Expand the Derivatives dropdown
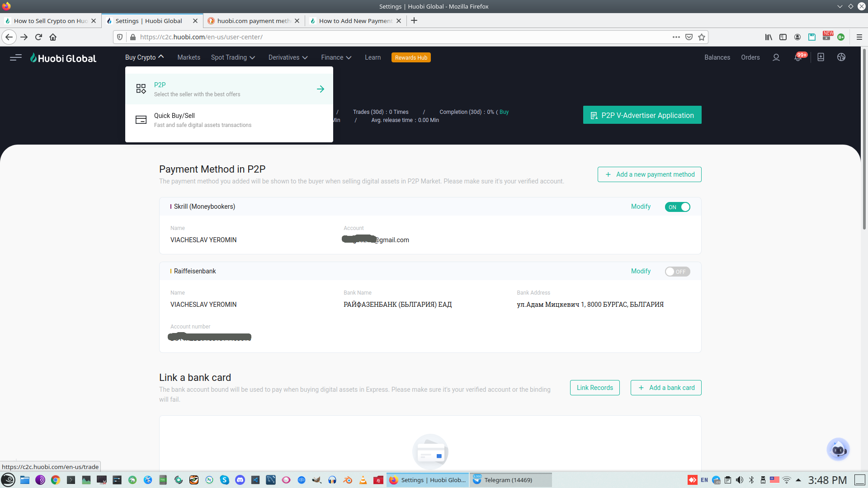This screenshot has width=868, height=488. (x=288, y=57)
